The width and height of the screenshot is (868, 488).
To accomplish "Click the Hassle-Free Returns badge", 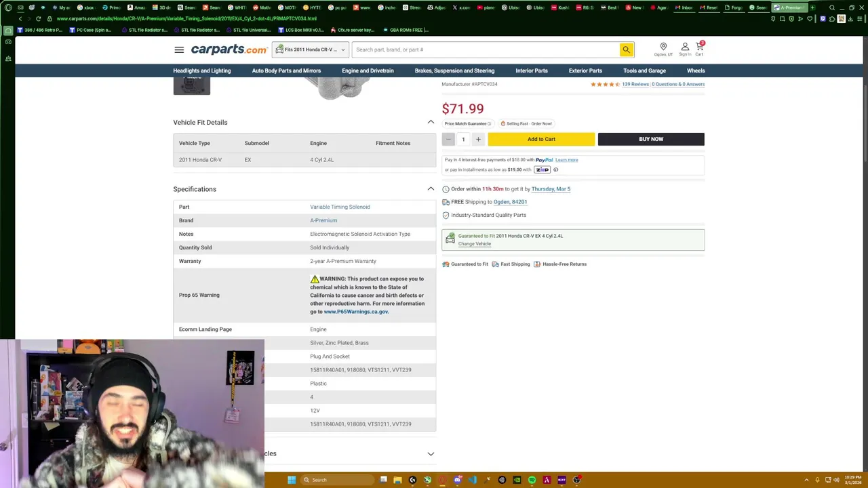I will click(x=560, y=264).
